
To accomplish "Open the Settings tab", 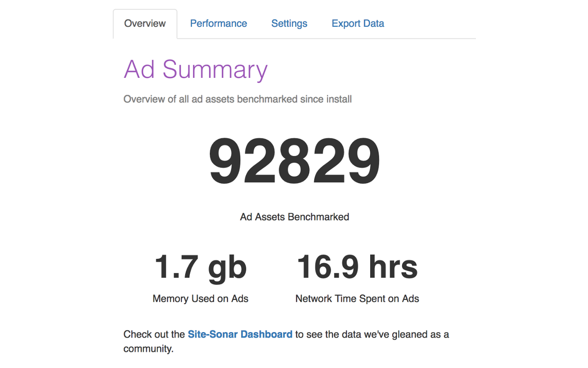I will (289, 23).
